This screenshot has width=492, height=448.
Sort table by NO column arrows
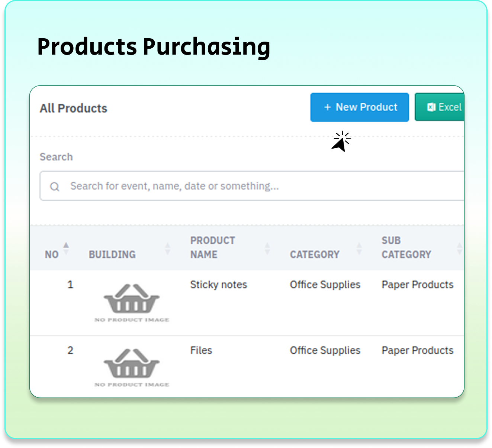66,248
